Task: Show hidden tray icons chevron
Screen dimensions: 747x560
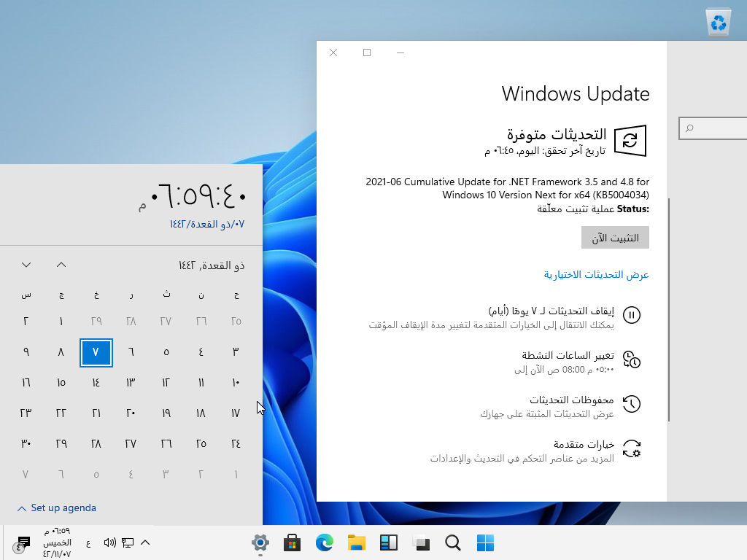Action: 146,542
